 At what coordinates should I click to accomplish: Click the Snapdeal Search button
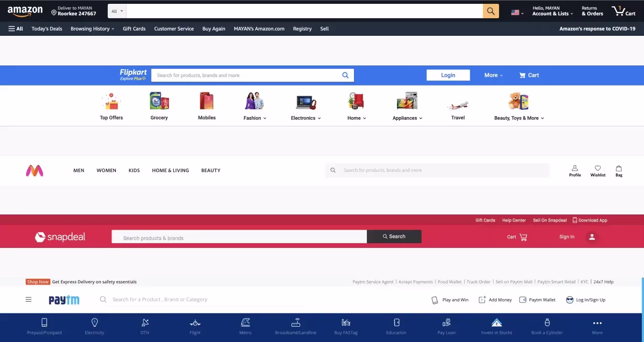click(394, 236)
